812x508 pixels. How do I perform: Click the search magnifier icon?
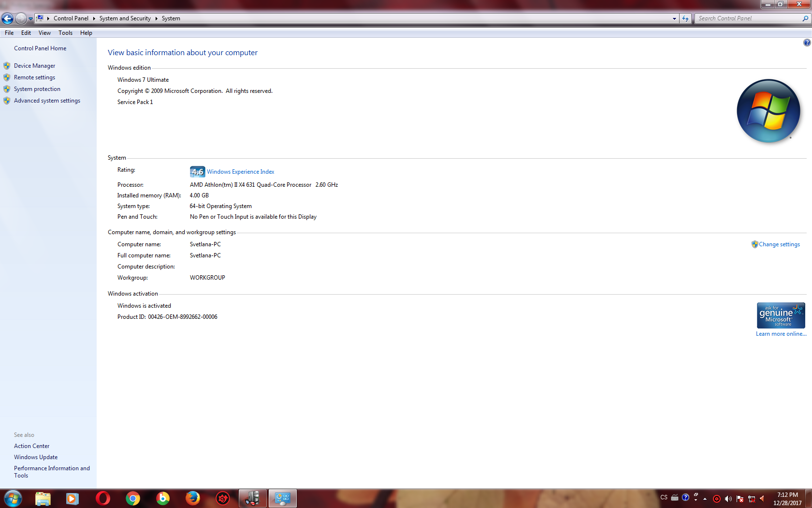coord(805,18)
